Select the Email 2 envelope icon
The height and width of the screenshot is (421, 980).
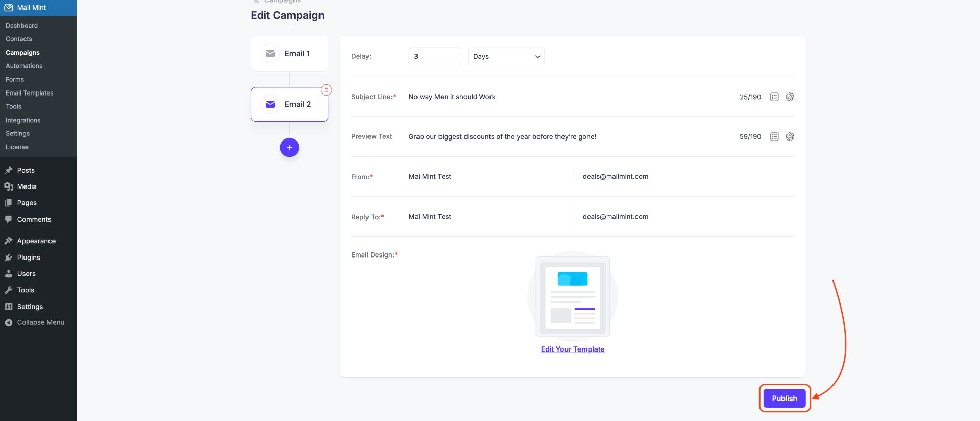(271, 104)
